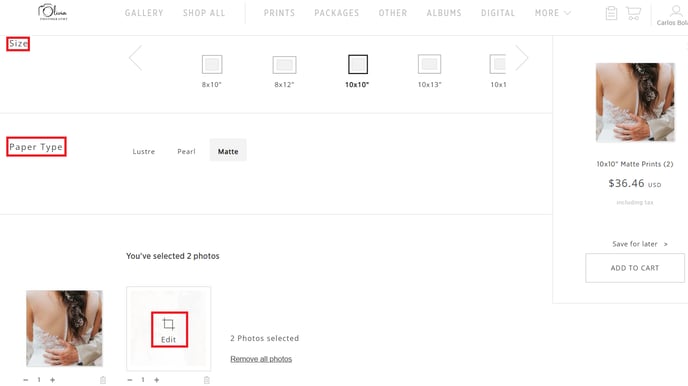Screen dimensions: 688x386
Task: Show more sizes with right arrow
Action: 521,57
